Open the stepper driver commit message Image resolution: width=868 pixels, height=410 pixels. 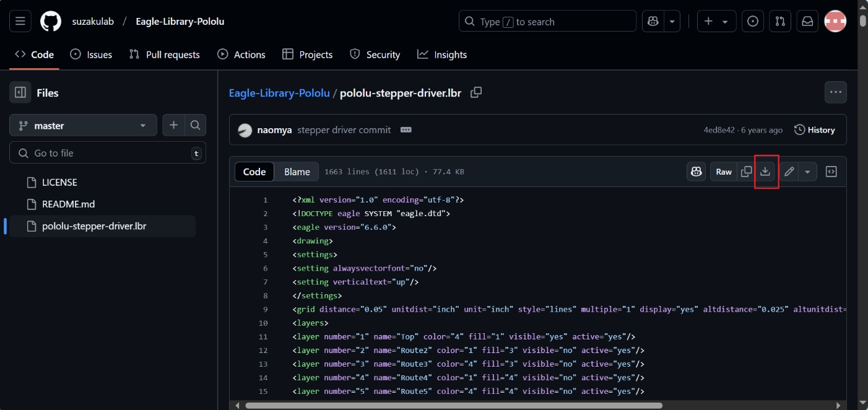point(344,130)
